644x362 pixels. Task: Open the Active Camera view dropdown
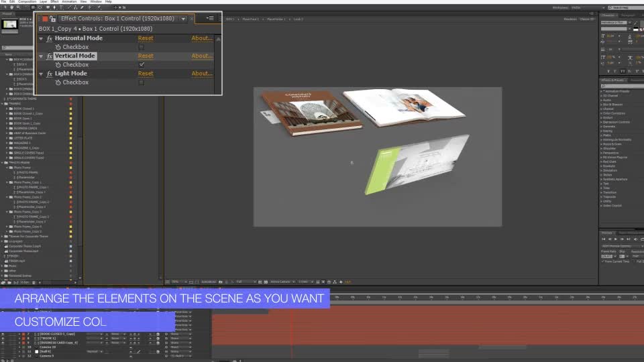click(282, 282)
